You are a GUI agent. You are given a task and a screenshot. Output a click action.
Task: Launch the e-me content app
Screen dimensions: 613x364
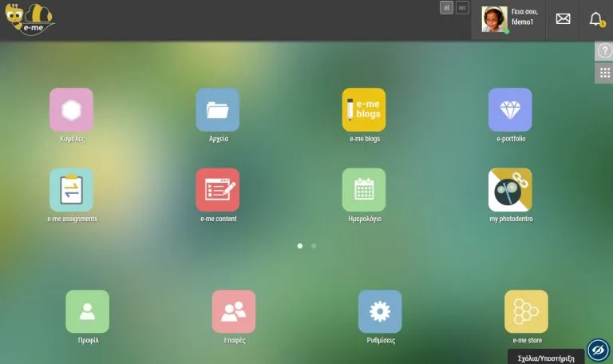coord(217,190)
